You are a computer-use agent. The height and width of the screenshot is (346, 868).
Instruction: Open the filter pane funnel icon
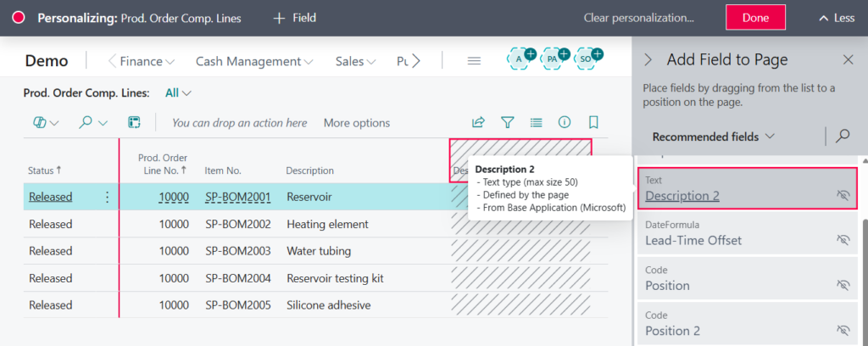[507, 123]
